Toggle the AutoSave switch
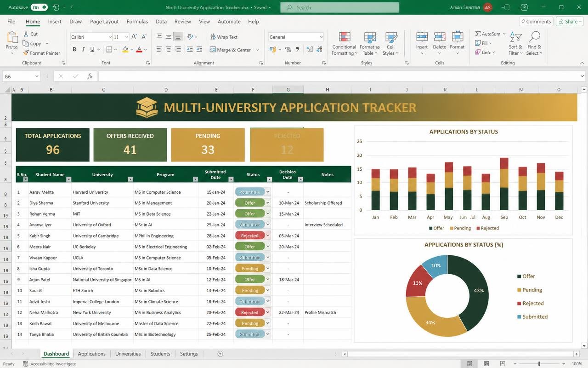 tap(39, 7)
